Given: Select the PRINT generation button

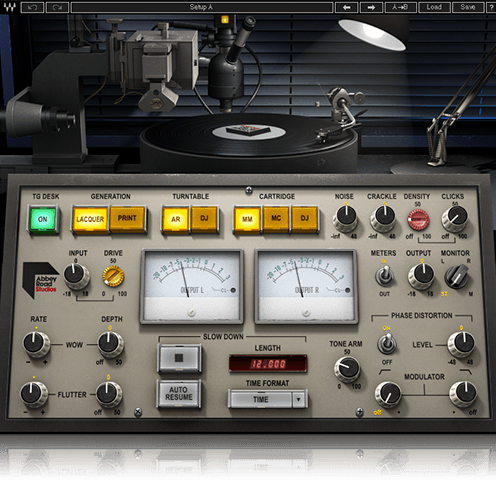Looking at the screenshot, I should click(127, 219).
